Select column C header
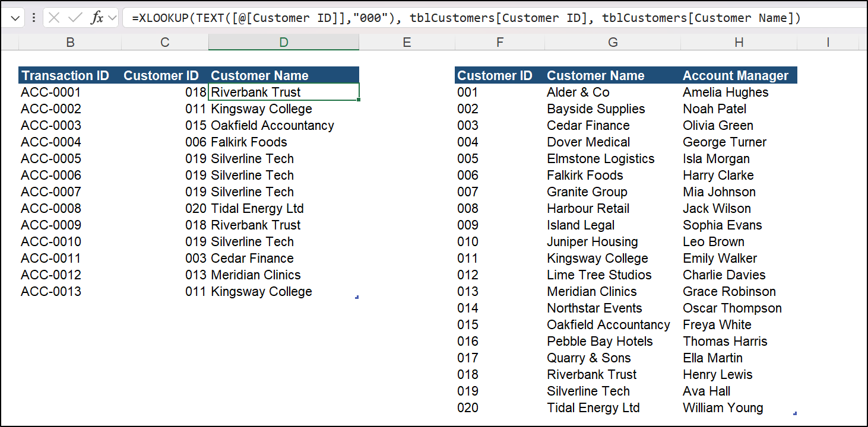The image size is (868, 427). [x=165, y=42]
